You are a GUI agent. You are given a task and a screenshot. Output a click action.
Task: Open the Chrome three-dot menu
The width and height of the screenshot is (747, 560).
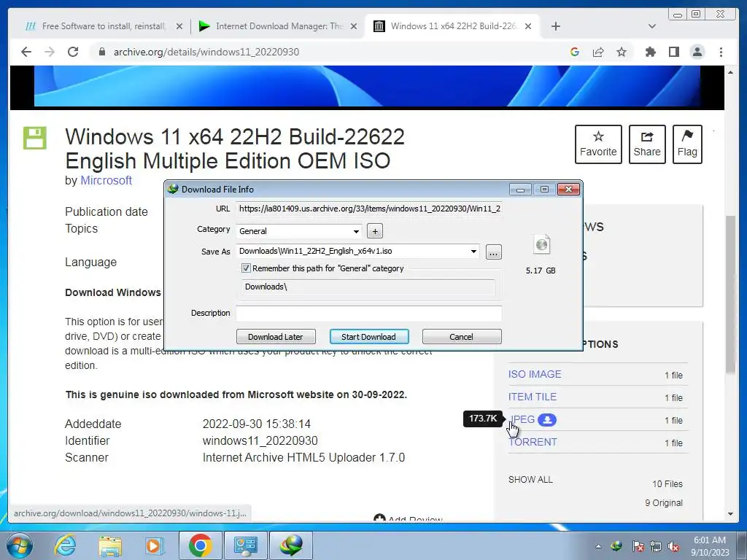point(721,52)
